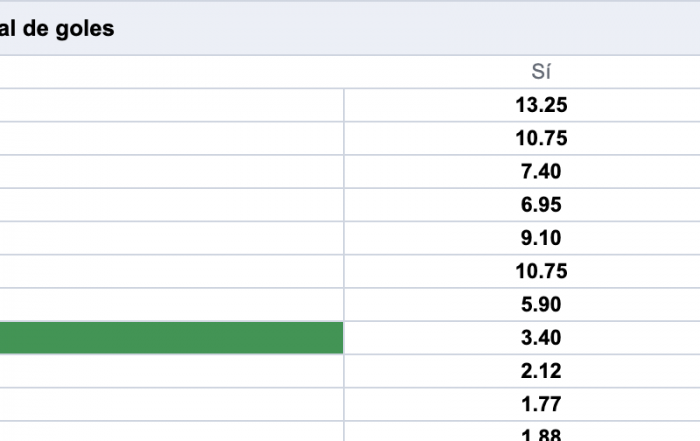Image resolution: width=700 pixels, height=441 pixels.
Task: Click blank label cell beside 9.10 odds
Action: [x=171, y=238]
